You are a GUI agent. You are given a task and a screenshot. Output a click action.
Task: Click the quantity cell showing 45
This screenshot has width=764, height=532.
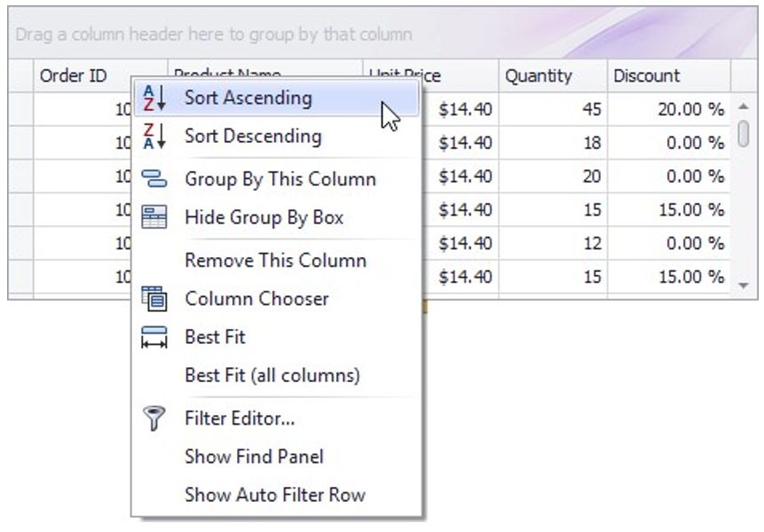pyautogui.click(x=552, y=109)
